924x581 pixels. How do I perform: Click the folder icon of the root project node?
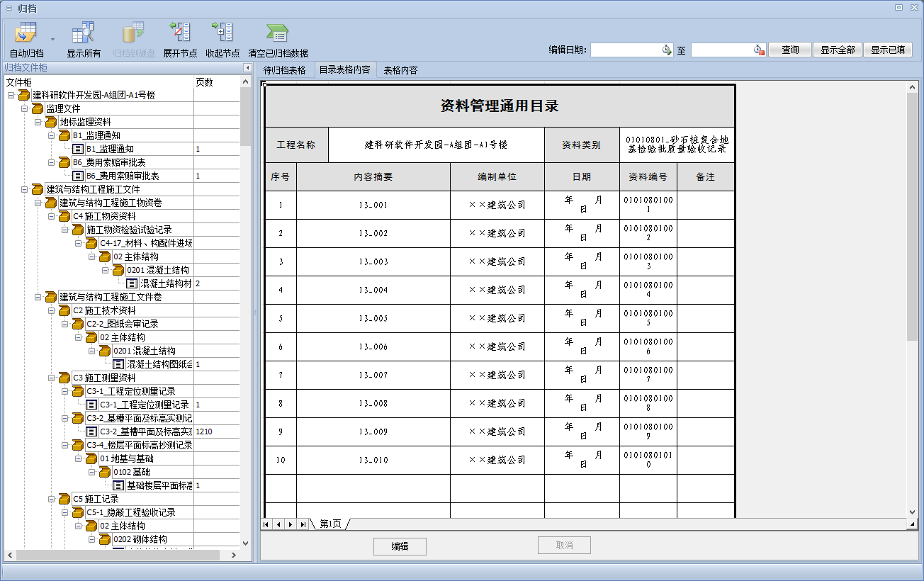point(24,95)
